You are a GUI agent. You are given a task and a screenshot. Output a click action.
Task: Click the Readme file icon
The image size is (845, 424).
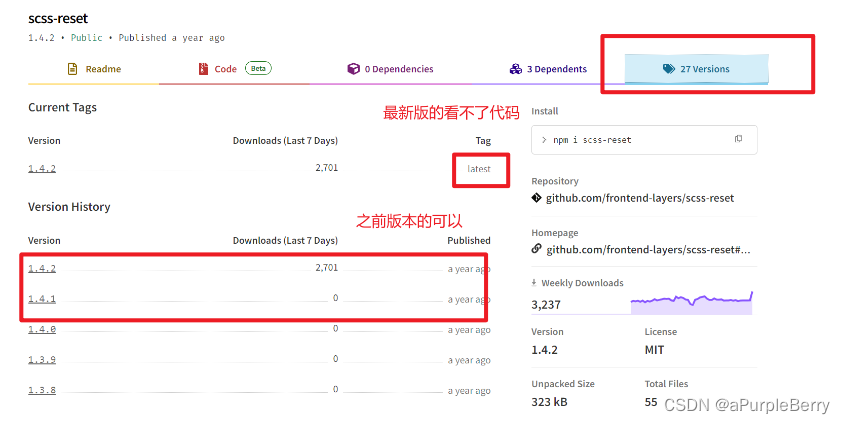point(72,69)
